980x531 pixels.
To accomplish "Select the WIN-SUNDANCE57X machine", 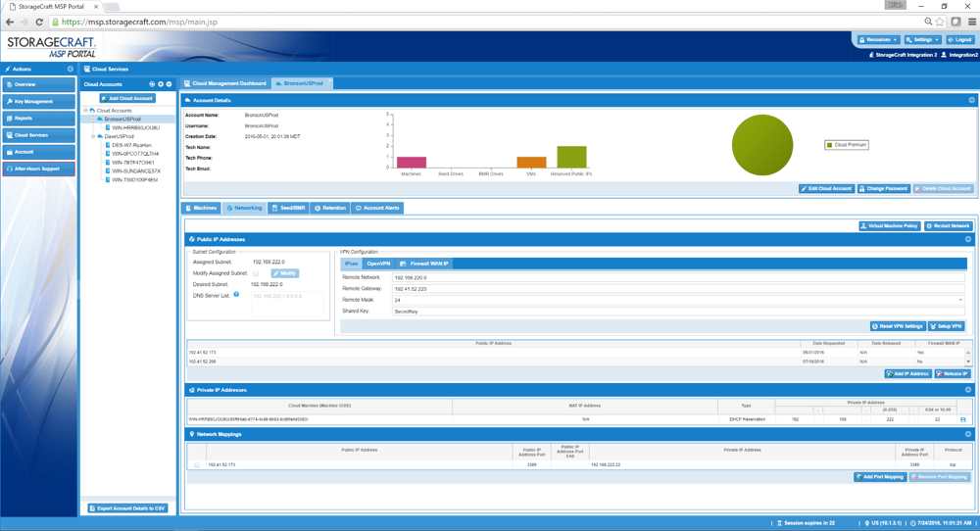I will tap(135, 170).
